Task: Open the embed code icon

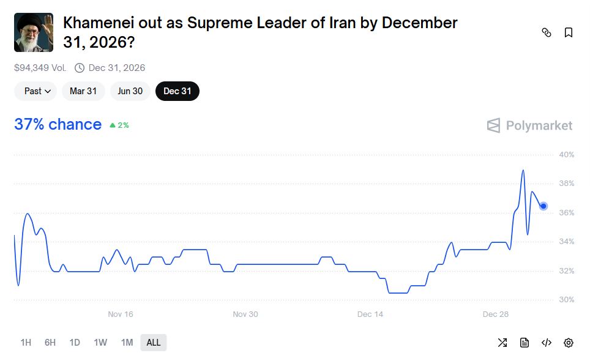Action: [547, 343]
